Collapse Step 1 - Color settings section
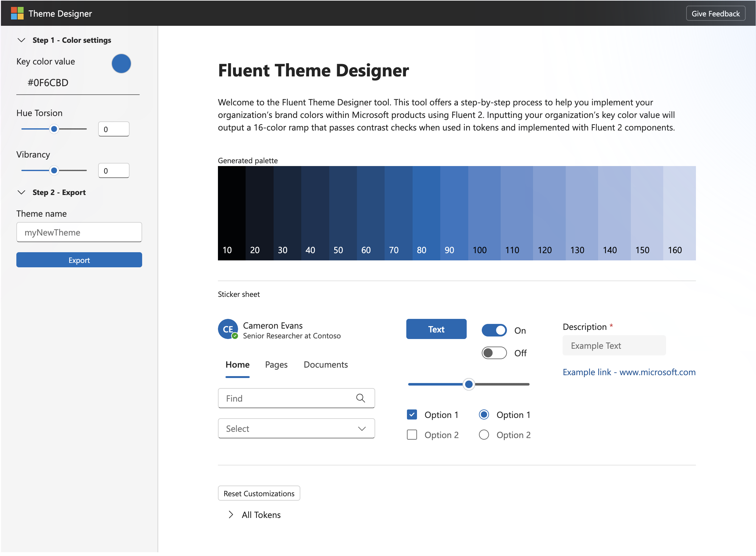The height and width of the screenshot is (556, 756). [21, 40]
